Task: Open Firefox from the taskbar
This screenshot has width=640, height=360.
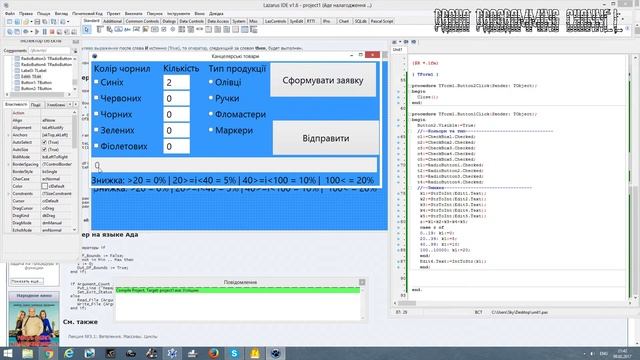Action: click(213, 353)
